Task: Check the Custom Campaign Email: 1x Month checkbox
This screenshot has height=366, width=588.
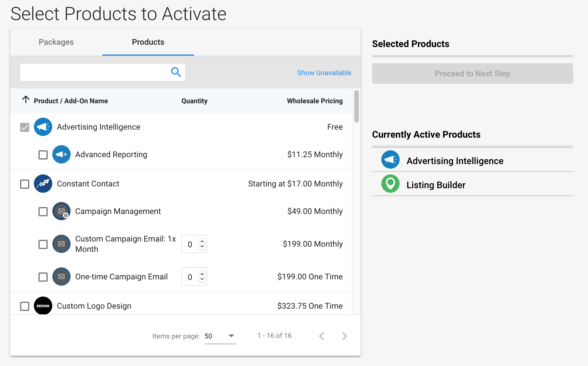Action: point(43,244)
